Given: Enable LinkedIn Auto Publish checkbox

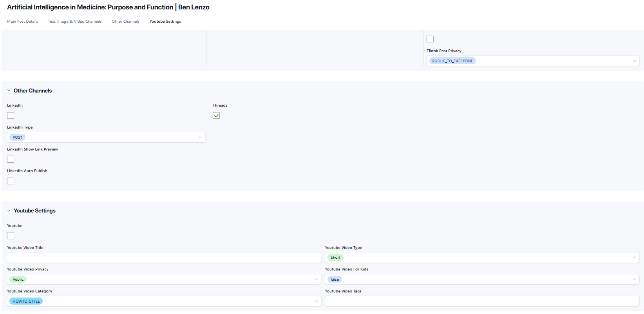Looking at the screenshot, I should click(x=11, y=181).
